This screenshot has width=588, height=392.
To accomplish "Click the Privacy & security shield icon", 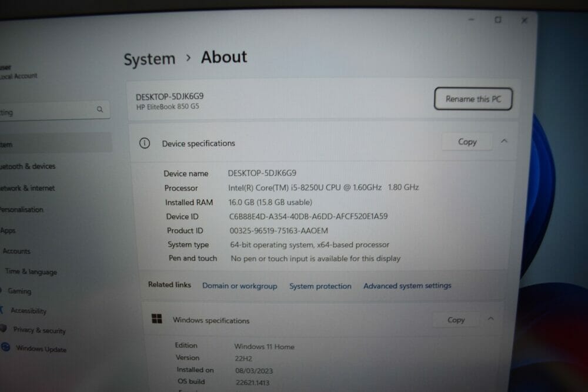I will [x=4, y=329].
